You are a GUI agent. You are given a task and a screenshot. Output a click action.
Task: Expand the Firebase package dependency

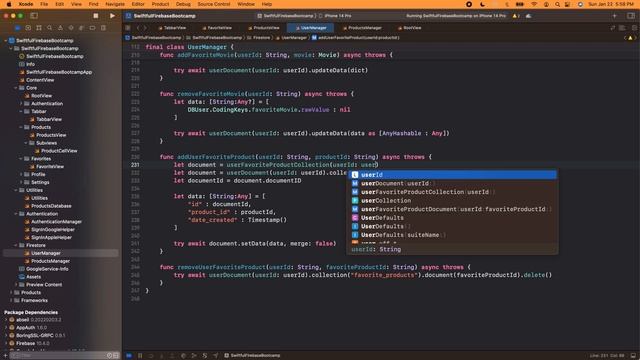[6, 343]
